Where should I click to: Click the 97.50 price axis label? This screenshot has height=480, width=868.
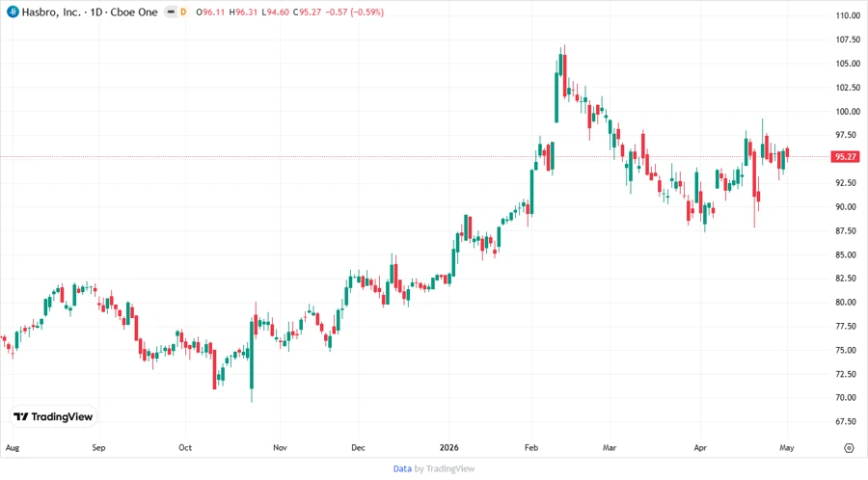point(848,135)
